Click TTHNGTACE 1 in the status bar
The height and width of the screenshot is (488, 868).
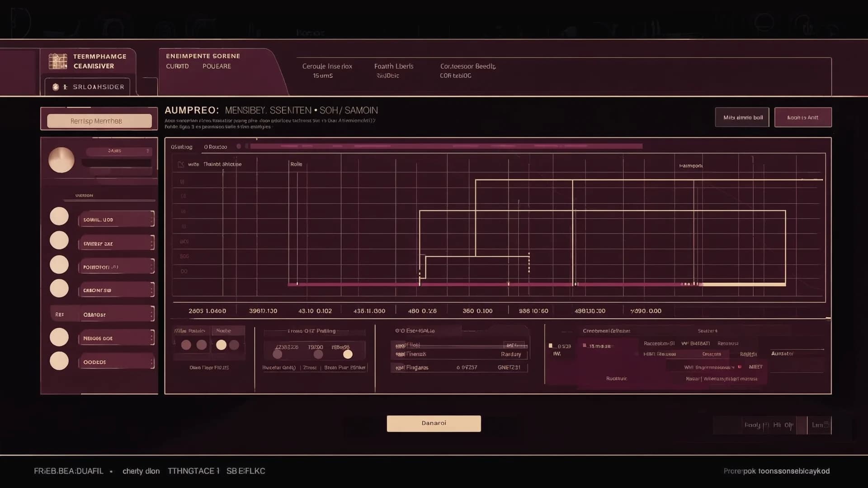click(193, 471)
